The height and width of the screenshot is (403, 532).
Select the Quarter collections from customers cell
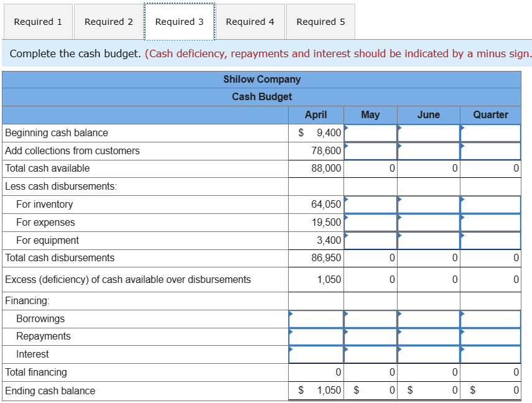coord(492,151)
